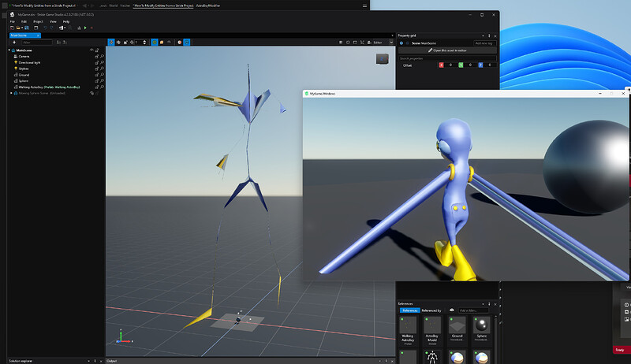
Task: Undo the last action
Action: click(x=45, y=28)
